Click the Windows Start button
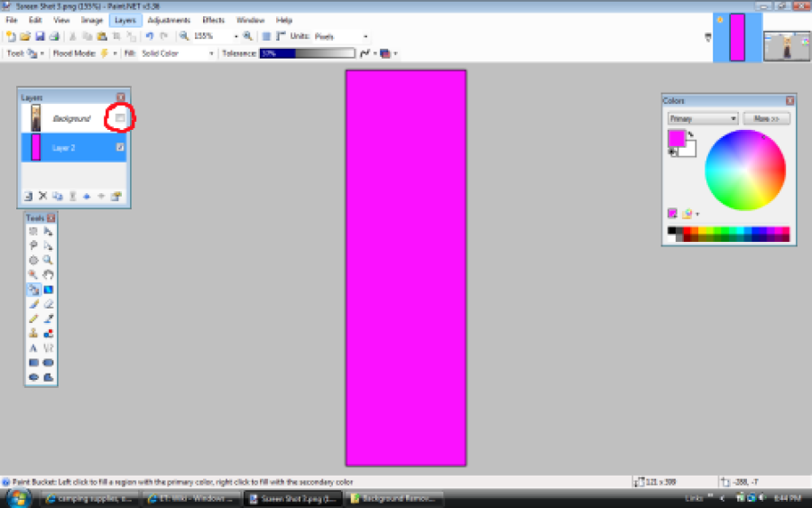Screen dimensions: 812x508 tap(18, 498)
